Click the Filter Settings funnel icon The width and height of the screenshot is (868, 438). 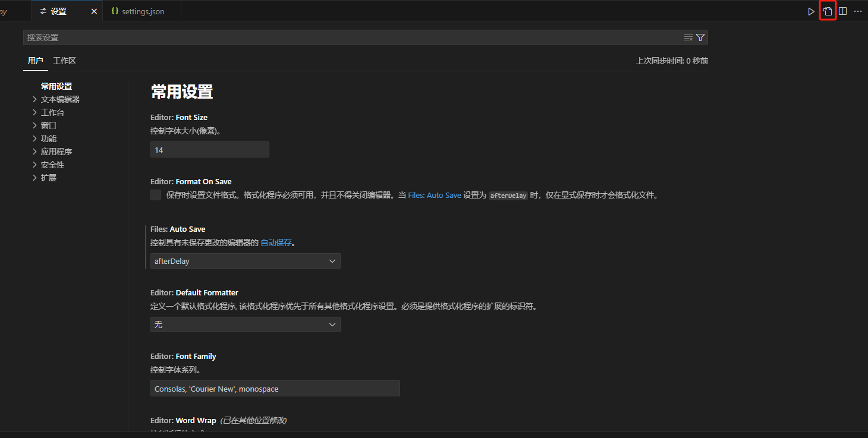tap(700, 37)
